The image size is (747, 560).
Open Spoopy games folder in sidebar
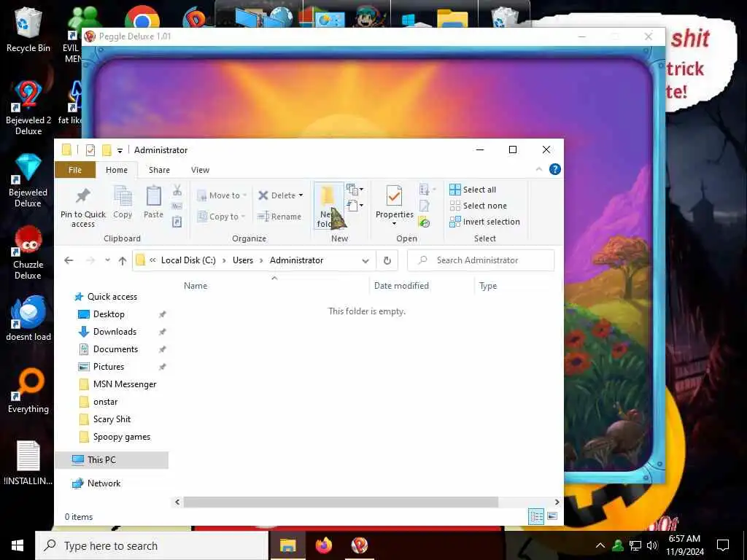click(122, 437)
